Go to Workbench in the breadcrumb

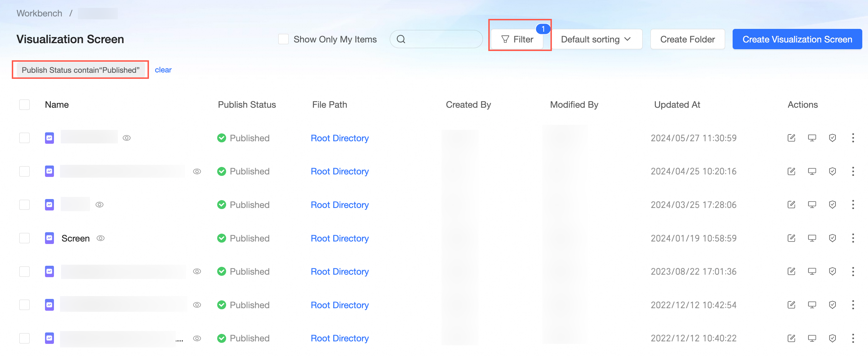[x=39, y=13]
